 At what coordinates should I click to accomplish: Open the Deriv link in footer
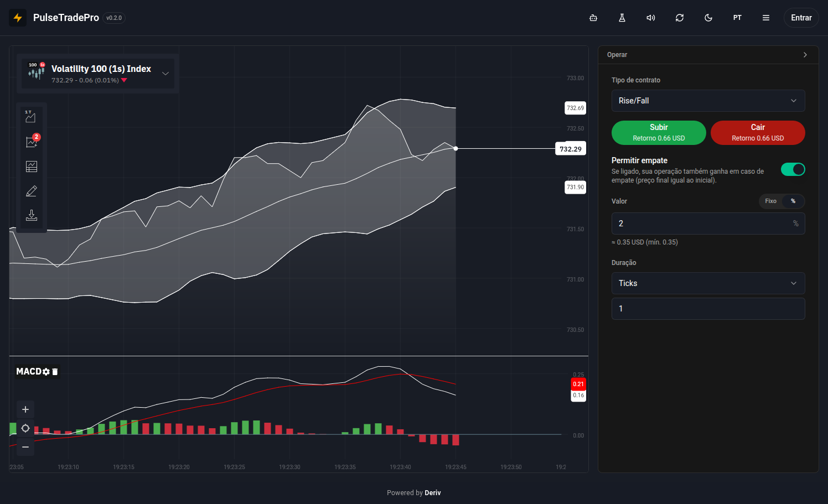pyautogui.click(x=433, y=493)
